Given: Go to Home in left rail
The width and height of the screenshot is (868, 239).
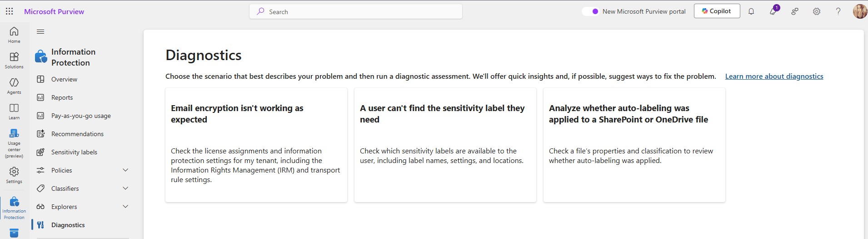Looking at the screenshot, I should coord(14,35).
